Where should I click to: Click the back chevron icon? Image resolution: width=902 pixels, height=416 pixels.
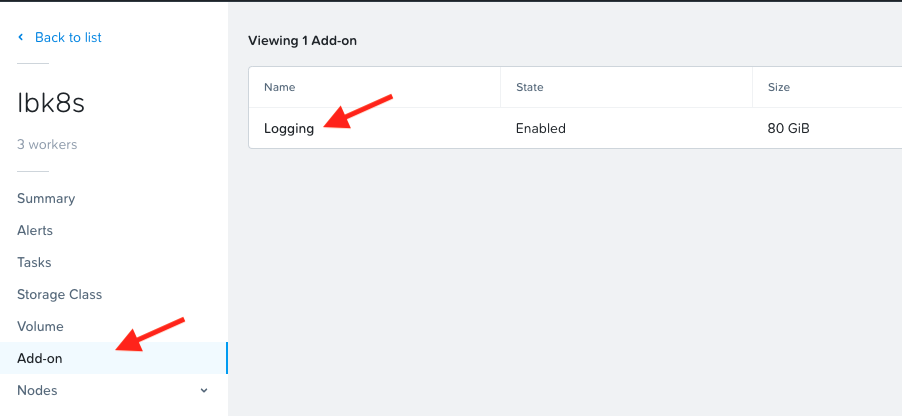click(x=20, y=38)
